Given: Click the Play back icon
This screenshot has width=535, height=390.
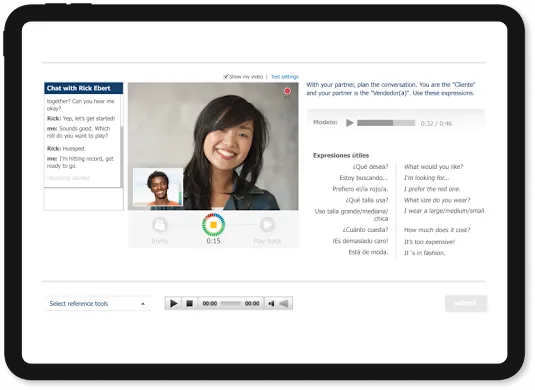Looking at the screenshot, I should pos(267,225).
